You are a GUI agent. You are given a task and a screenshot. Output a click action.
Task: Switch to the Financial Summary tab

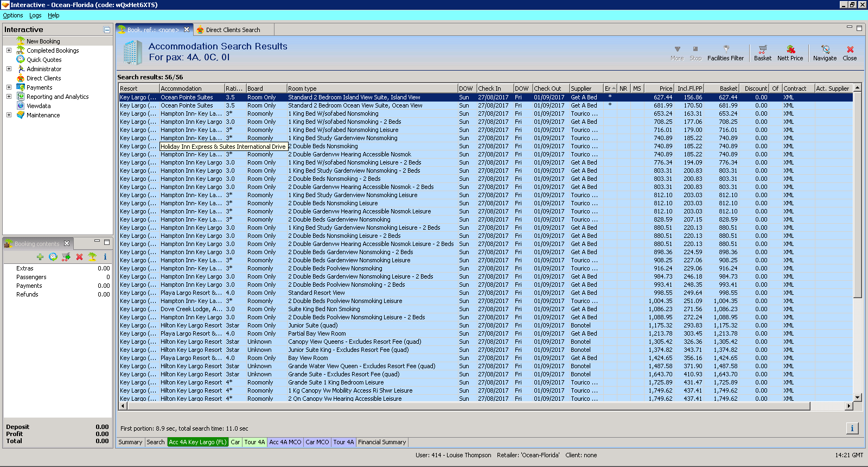click(x=381, y=442)
